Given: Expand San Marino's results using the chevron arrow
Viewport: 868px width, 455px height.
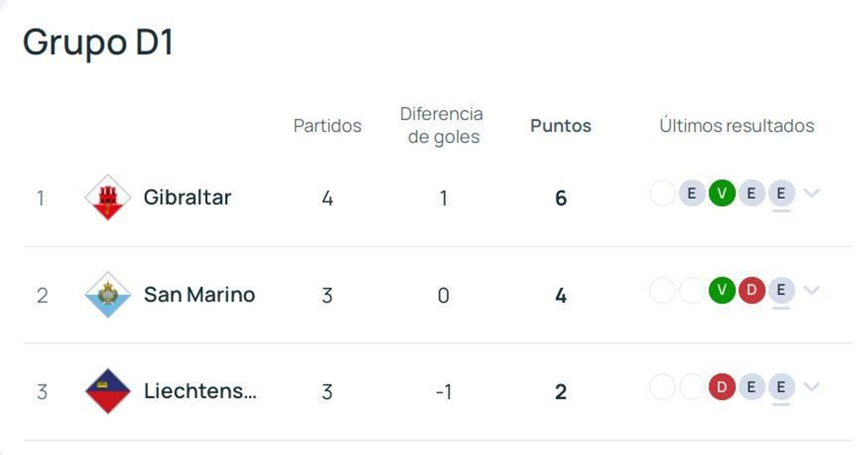Looking at the screenshot, I should [808, 292].
